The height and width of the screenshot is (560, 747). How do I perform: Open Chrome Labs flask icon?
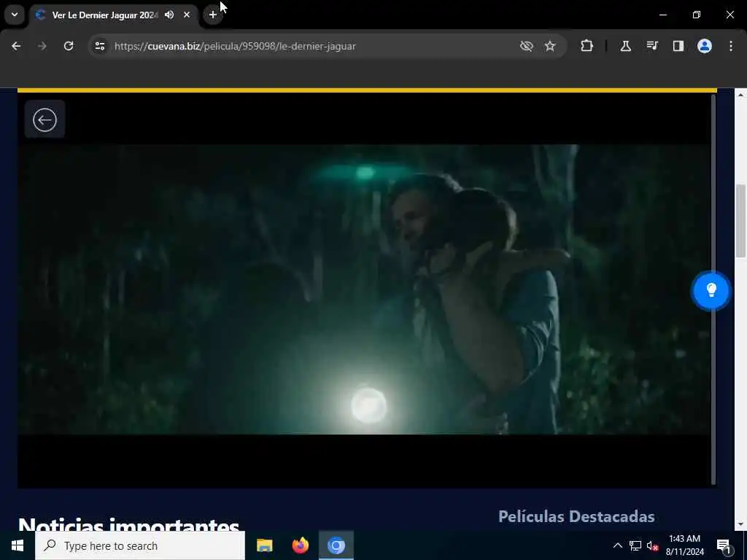pyautogui.click(x=625, y=46)
